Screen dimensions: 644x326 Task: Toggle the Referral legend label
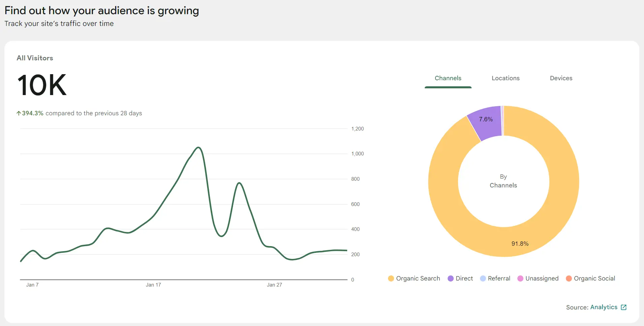tap(499, 278)
